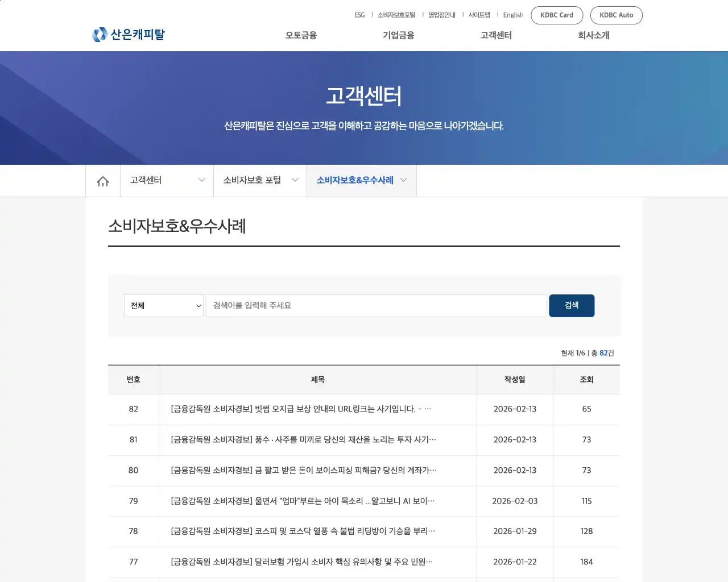Expand the 고객센터 breadcrumb dropdown
The height and width of the screenshot is (582, 728).
tap(202, 180)
